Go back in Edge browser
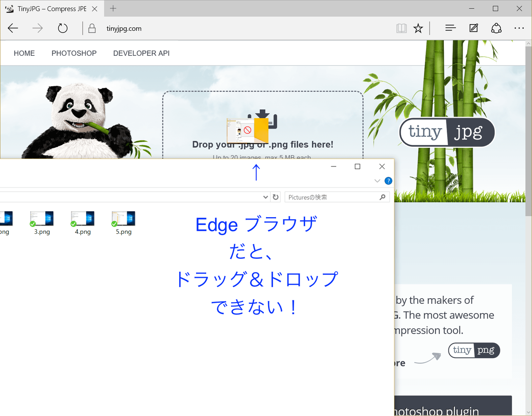 pos(13,28)
